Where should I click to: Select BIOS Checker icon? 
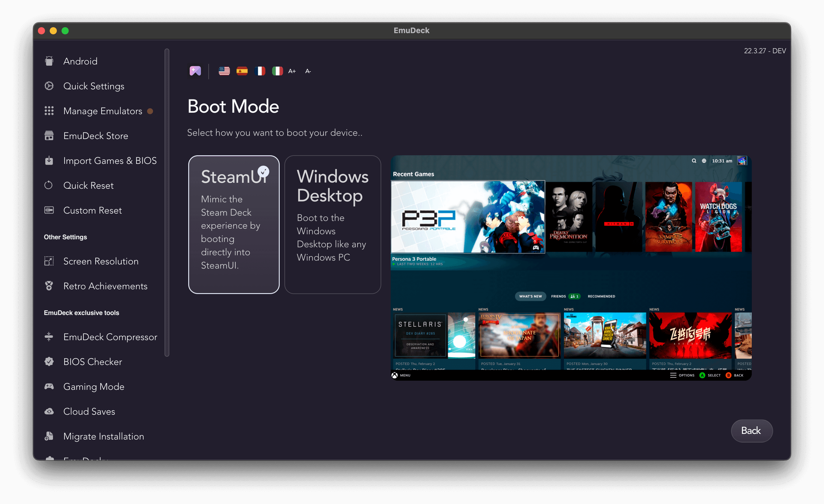[x=50, y=361]
